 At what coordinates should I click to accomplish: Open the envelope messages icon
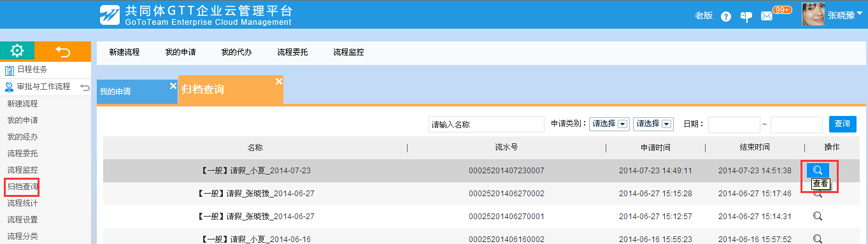(767, 16)
